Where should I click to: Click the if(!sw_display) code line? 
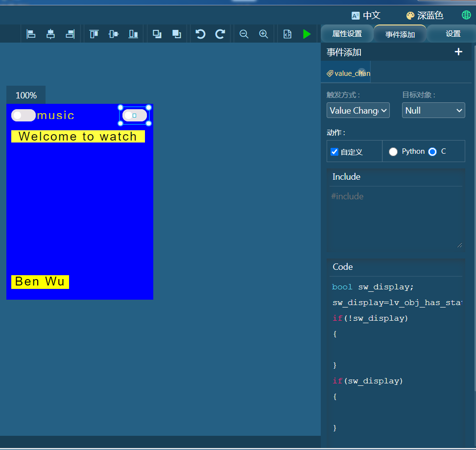[x=370, y=318]
